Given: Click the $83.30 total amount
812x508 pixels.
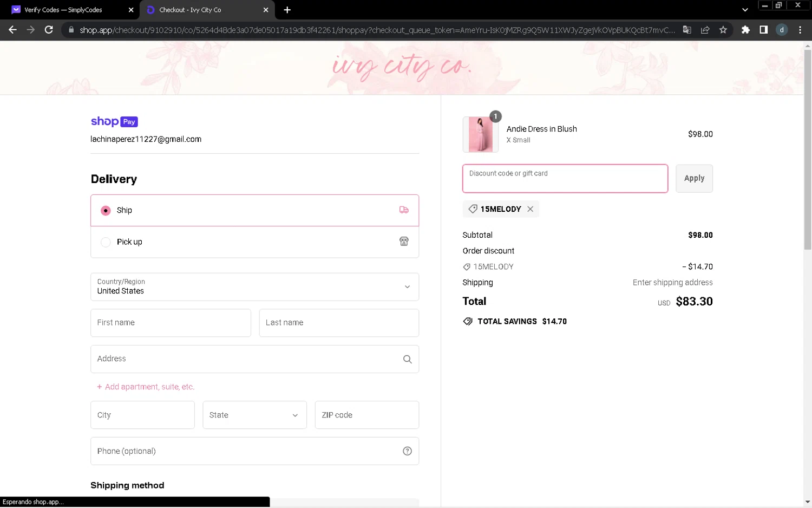Looking at the screenshot, I should click(694, 302).
